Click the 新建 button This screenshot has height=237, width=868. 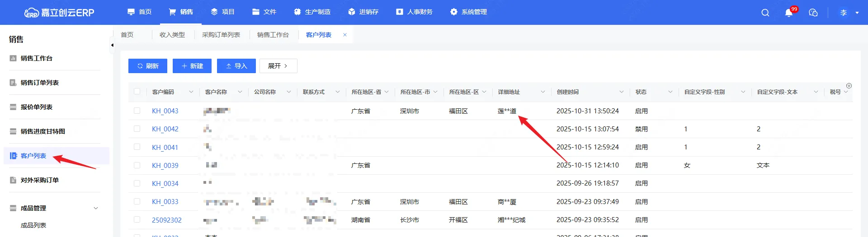[192, 66]
